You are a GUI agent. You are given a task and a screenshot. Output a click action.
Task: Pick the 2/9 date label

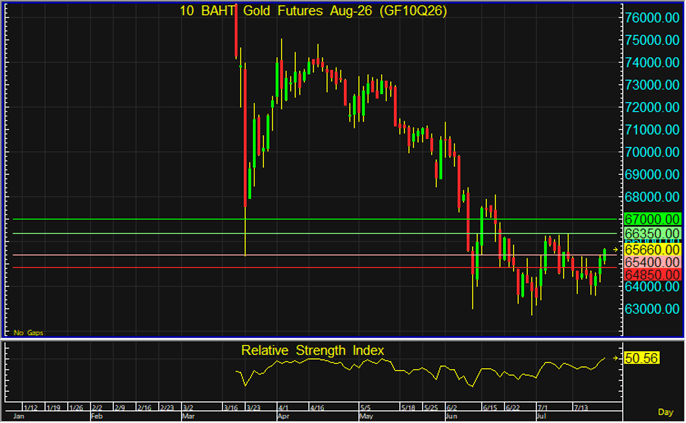119,408
